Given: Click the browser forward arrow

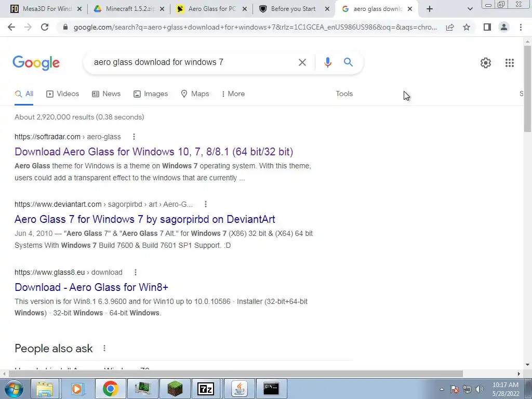Looking at the screenshot, I should point(28,27).
